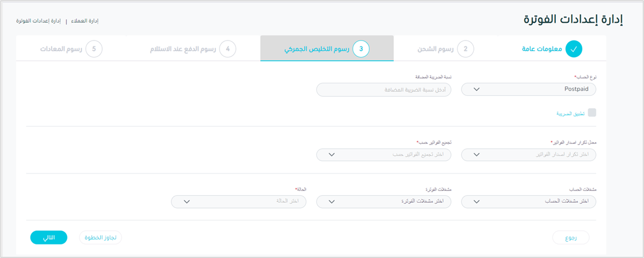The width and height of the screenshot is (644, 258).
Task: Click the step number 3 circle
Action: point(361,49)
